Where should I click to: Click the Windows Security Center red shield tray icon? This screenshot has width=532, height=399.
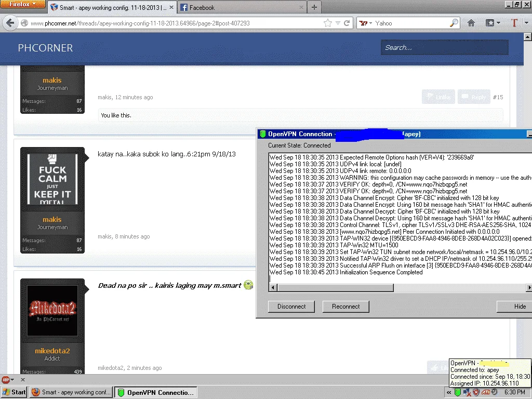[476, 393]
